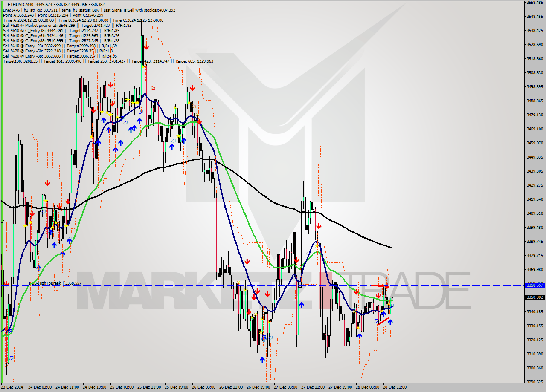The image size is (546, 392).
Task: Click the '28 Dec 03:00' time axis label
Action: [x=367, y=387]
